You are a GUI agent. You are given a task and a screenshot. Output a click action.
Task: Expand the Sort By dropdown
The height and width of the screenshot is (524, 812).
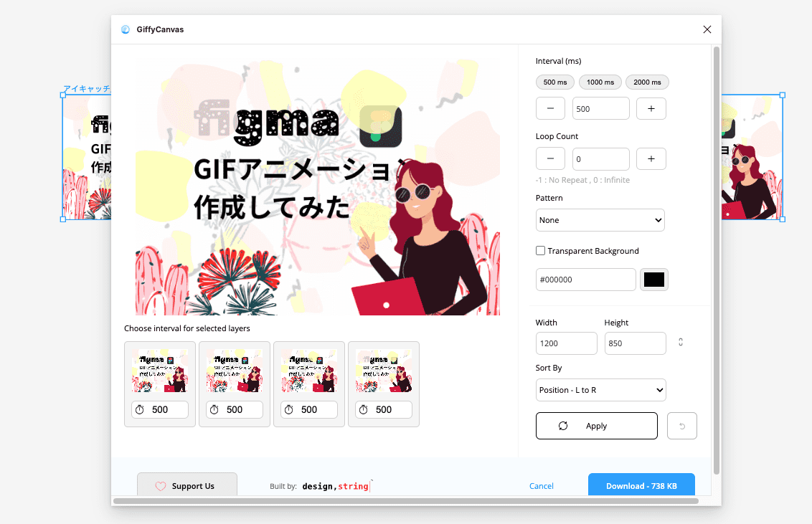[600, 390]
